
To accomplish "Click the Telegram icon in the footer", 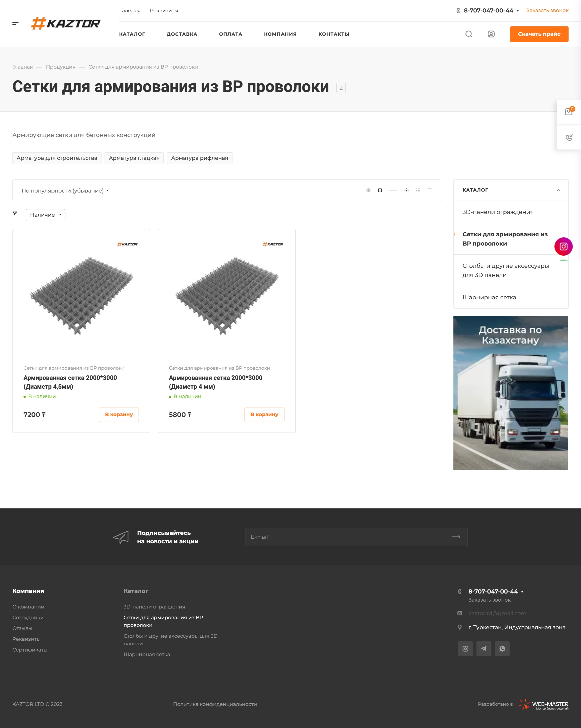I will pos(483,648).
